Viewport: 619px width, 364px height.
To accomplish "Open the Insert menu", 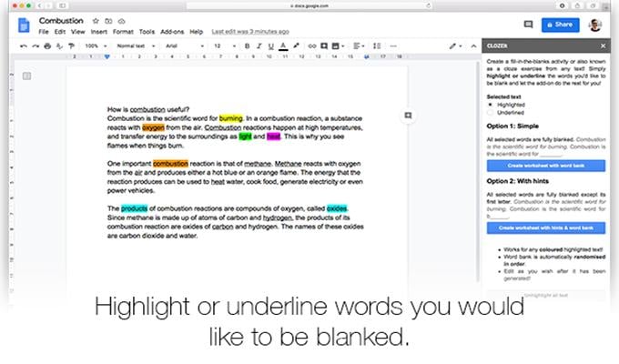I will pyautogui.click(x=98, y=32).
